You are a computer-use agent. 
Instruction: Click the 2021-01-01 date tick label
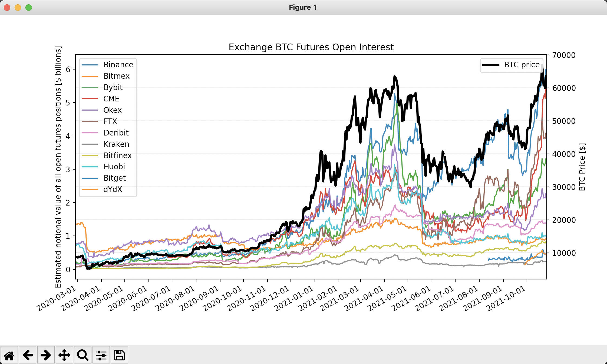(294, 299)
